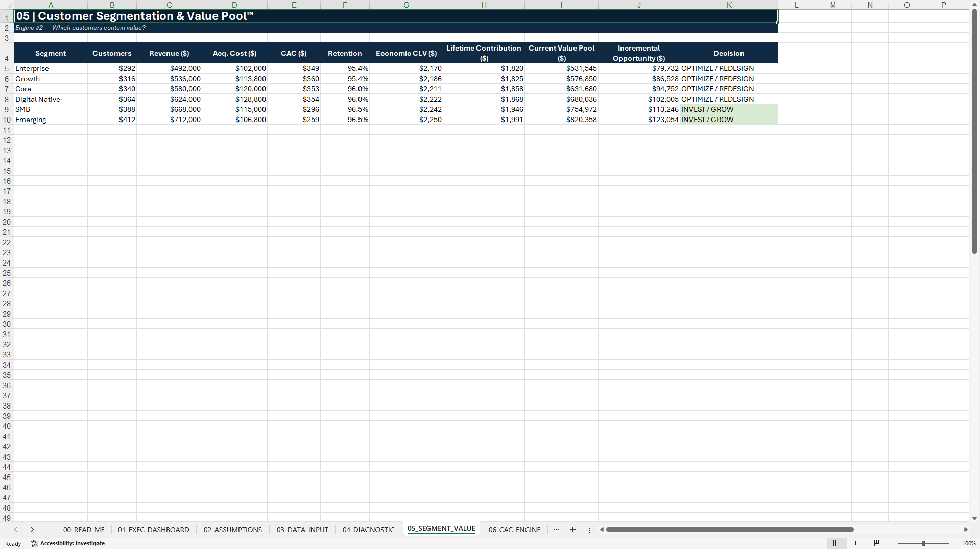Click SMB row's INVEST / GROW decision

coord(729,109)
